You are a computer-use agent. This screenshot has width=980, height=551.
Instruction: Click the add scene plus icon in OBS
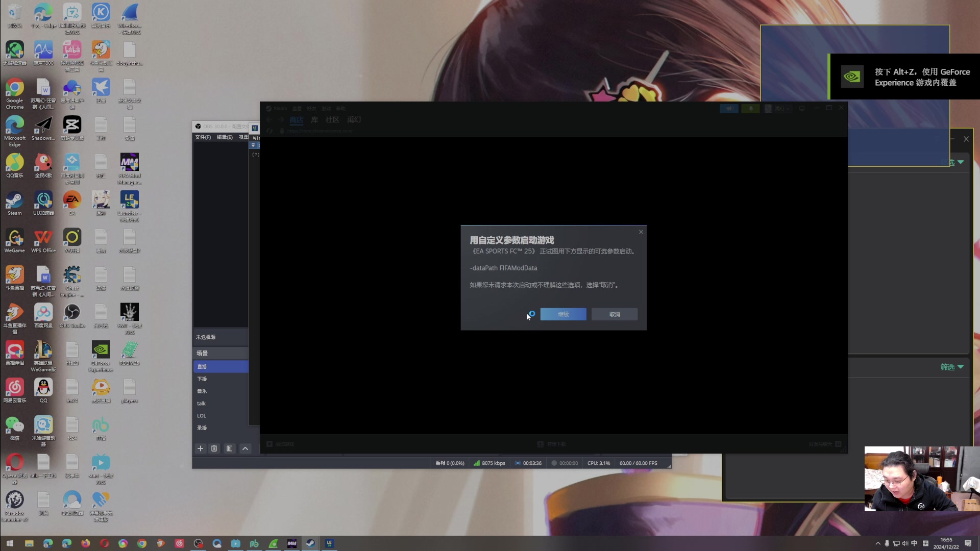point(200,448)
